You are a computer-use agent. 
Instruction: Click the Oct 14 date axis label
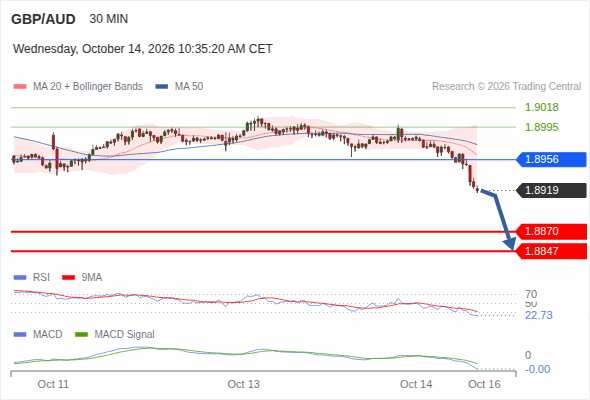coord(416,385)
